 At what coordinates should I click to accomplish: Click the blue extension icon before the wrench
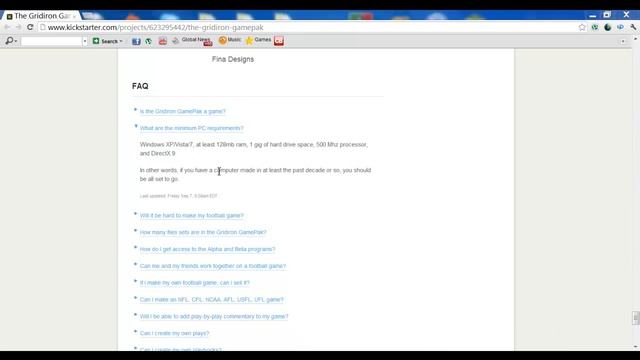620,27
